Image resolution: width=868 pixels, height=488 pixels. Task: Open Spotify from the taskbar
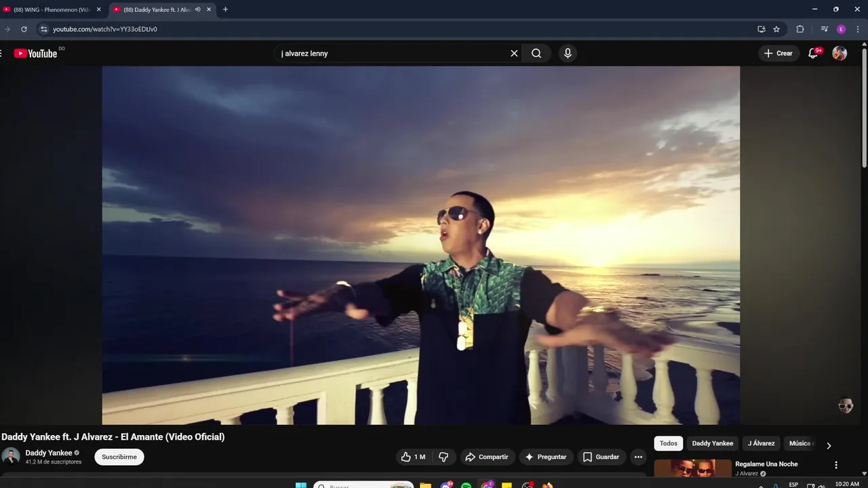coord(466,485)
